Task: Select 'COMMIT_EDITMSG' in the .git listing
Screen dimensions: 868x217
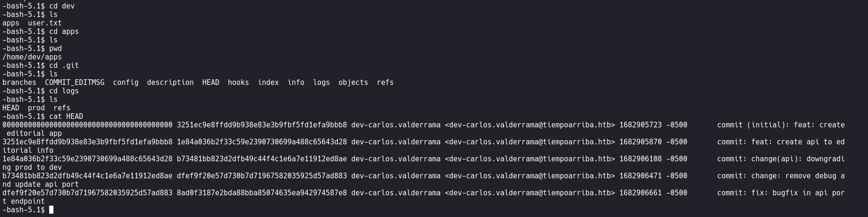Action: click(x=75, y=83)
